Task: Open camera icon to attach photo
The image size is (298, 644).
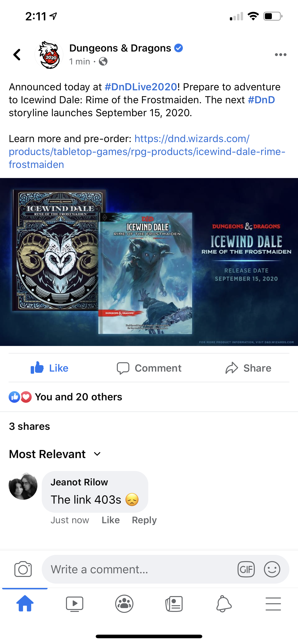Action: pyautogui.click(x=23, y=569)
